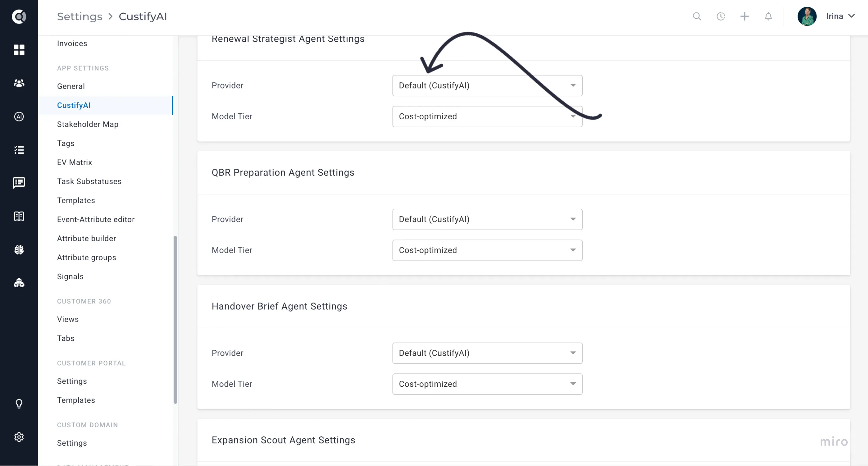Viewport: 868px width, 466px height.
Task: Open the settings gear sidebar icon
Action: coord(19,437)
